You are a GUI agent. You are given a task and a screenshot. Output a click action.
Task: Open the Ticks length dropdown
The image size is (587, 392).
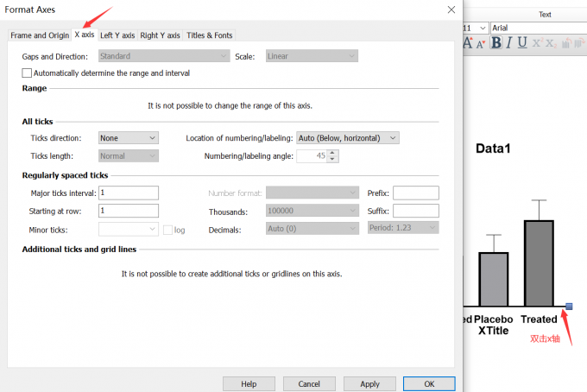click(129, 155)
